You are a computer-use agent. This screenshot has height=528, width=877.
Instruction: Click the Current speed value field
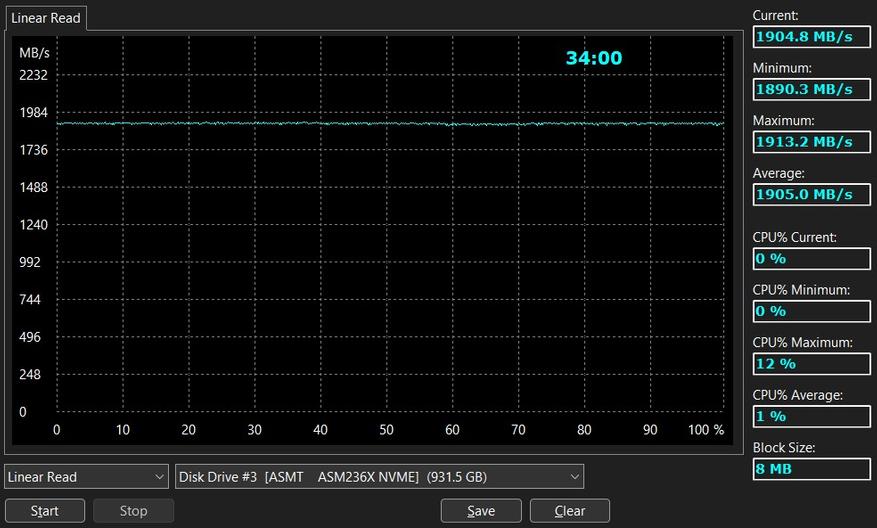click(x=812, y=37)
